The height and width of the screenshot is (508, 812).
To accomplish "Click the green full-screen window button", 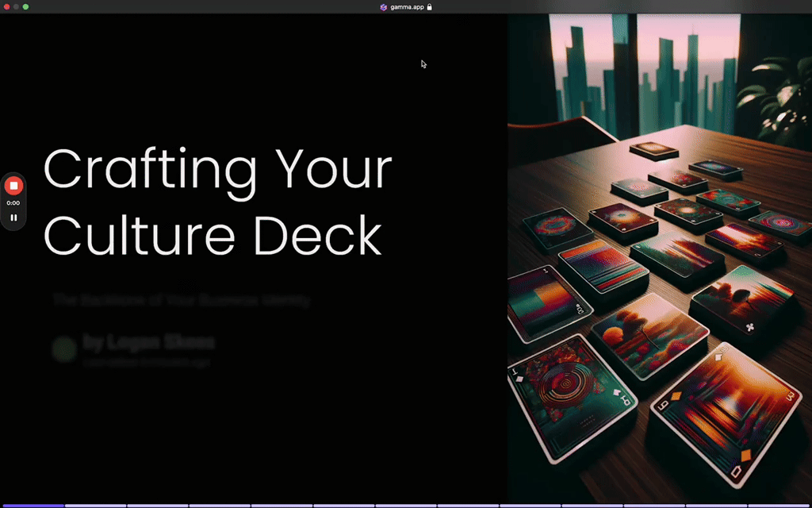I will tap(25, 6).
